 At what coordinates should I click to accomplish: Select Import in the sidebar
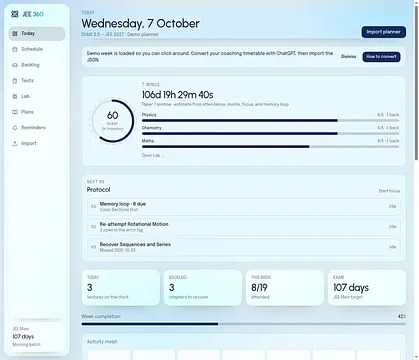(x=37, y=143)
